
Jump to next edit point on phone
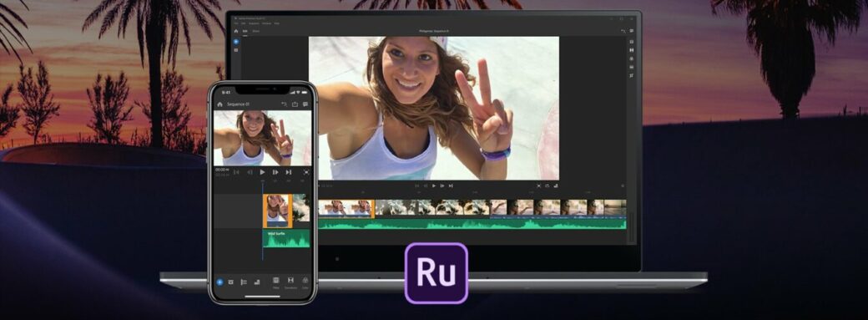point(289,172)
